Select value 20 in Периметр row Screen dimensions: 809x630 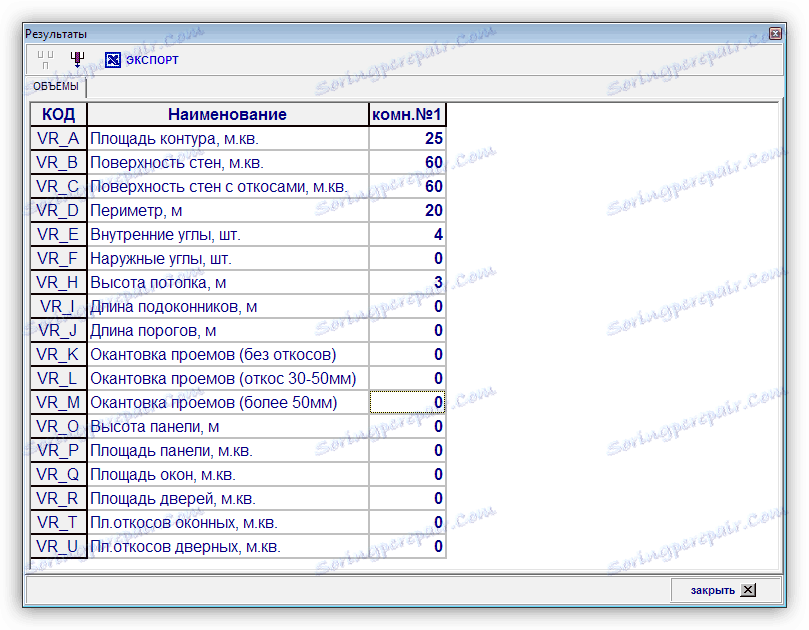click(x=407, y=211)
